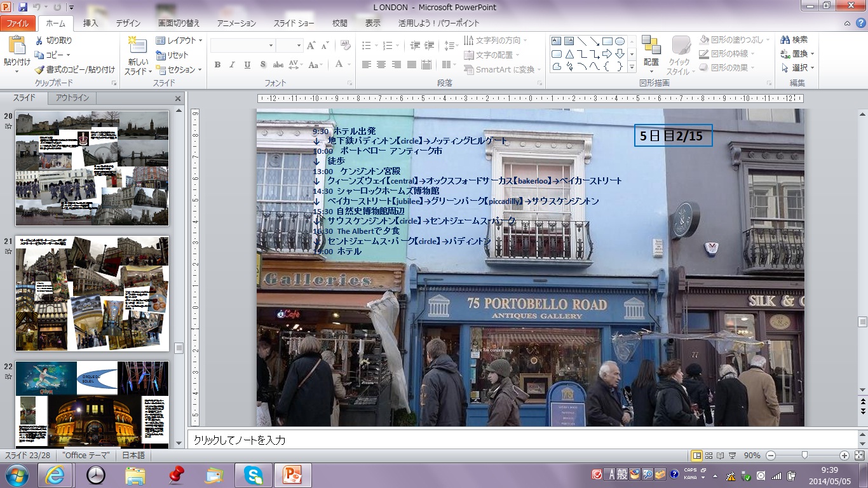Click zoom out minus button
Viewport: 868px width, 488px height.
point(771,456)
